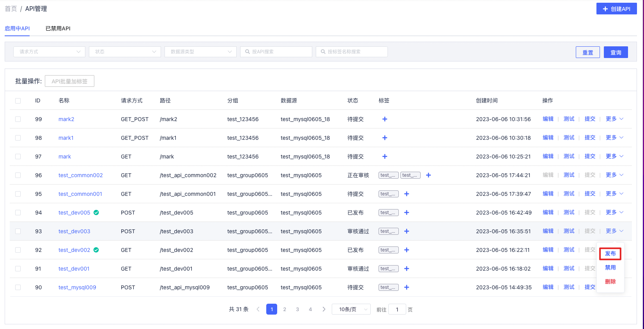The width and height of the screenshot is (644, 329).
Task: Add a tag to the mark1 row
Action: click(x=385, y=138)
